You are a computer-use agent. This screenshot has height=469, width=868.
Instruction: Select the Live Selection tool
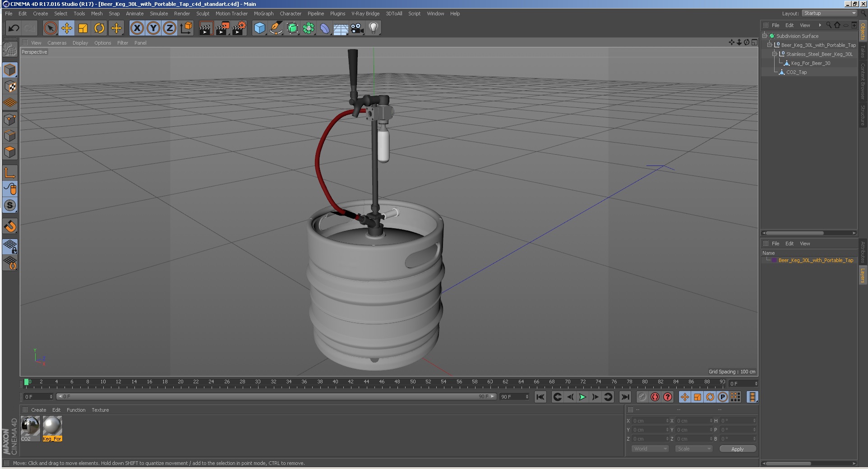click(51, 28)
